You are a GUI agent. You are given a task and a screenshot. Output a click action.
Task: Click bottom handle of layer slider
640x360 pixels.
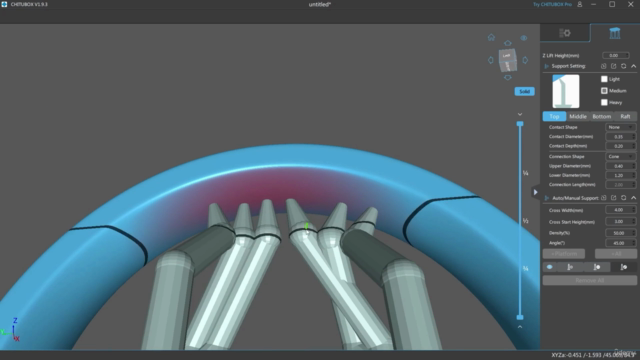(x=520, y=317)
